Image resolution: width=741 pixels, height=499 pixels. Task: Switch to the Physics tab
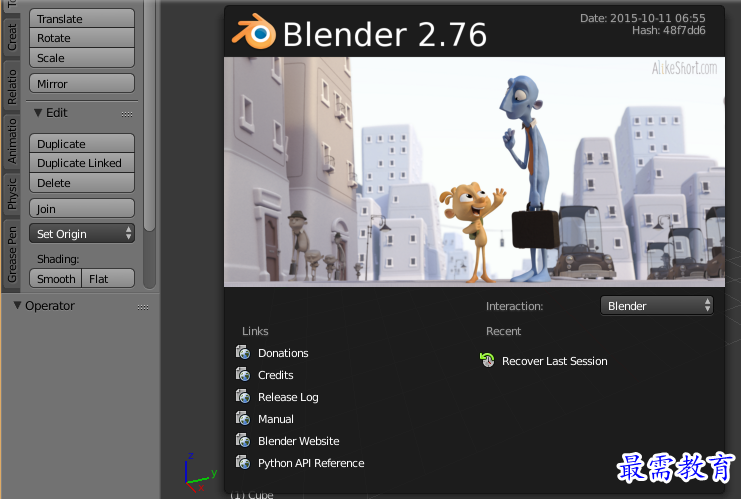[x=11, y=194]
